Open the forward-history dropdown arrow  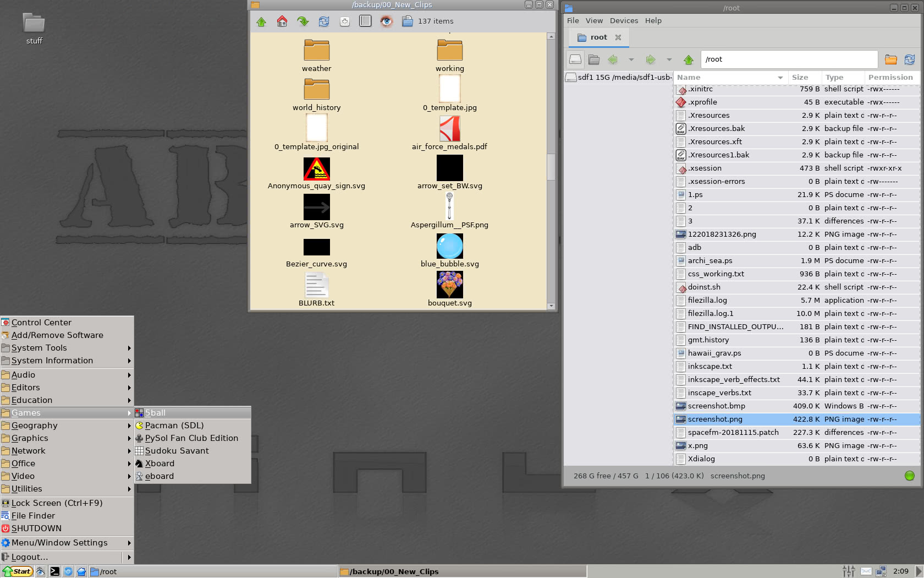click(669, 59)
